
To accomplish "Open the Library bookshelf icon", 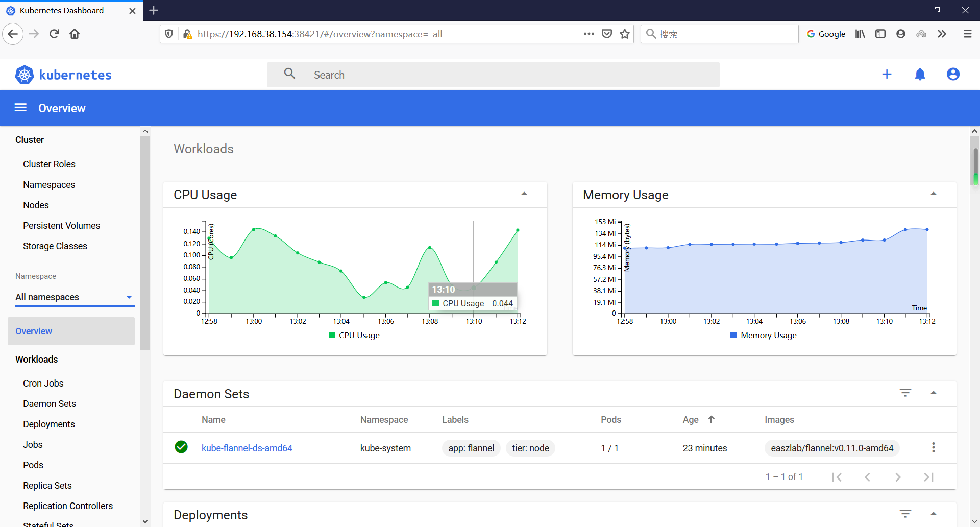I will [x=861, y=34].
